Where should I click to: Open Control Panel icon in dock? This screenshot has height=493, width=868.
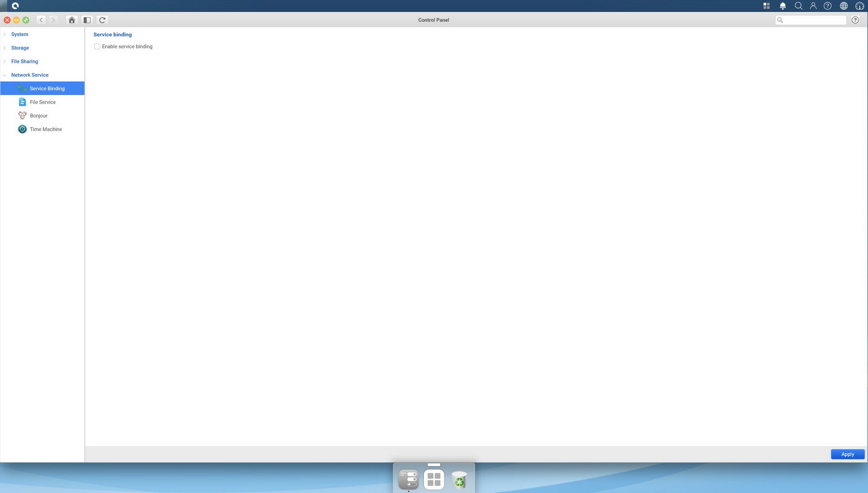tap(409, 479)
